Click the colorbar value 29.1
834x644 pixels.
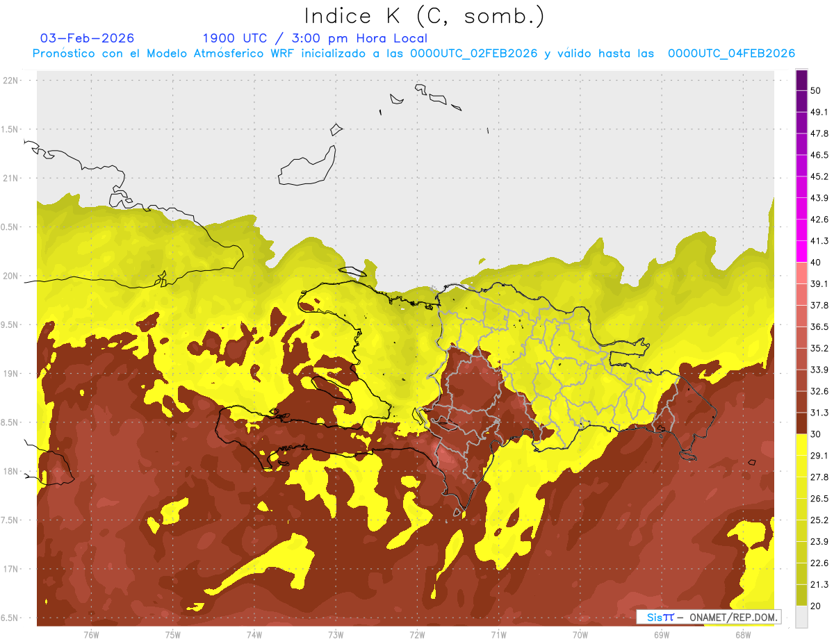pos(819,456)
